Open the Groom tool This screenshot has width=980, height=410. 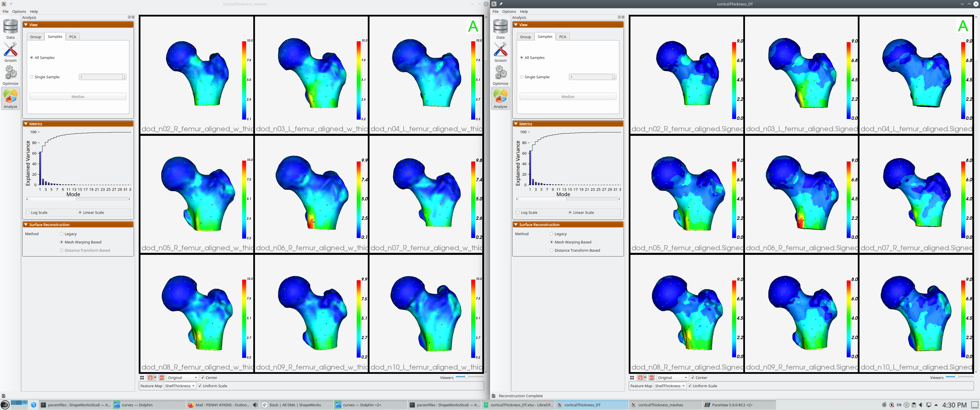pyautogui.click(x=10, y=52)
